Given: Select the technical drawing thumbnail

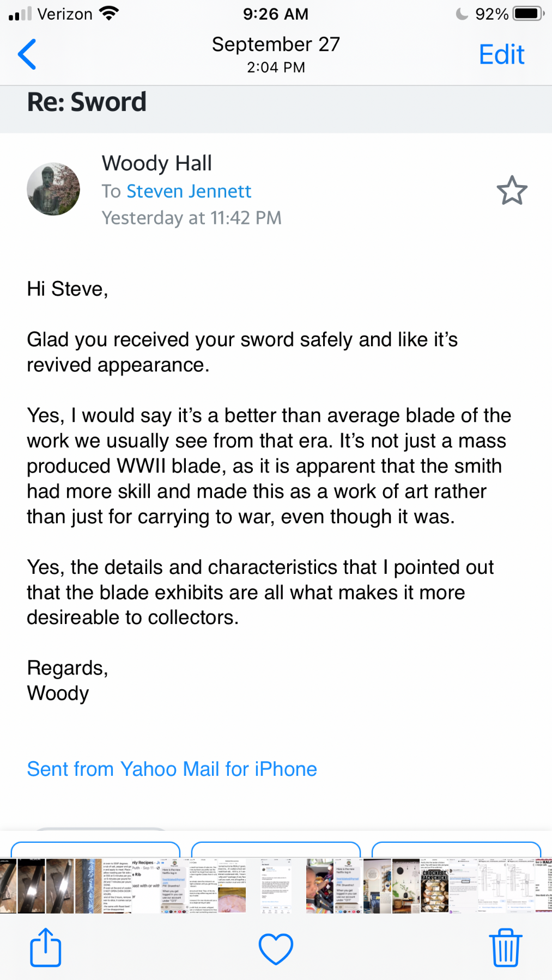Looking at the screenshot, I should click(493, 886).
